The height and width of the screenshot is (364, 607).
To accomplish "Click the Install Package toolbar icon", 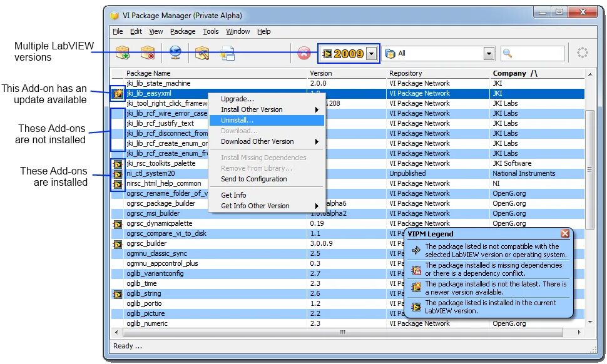I will coord(123,53).
